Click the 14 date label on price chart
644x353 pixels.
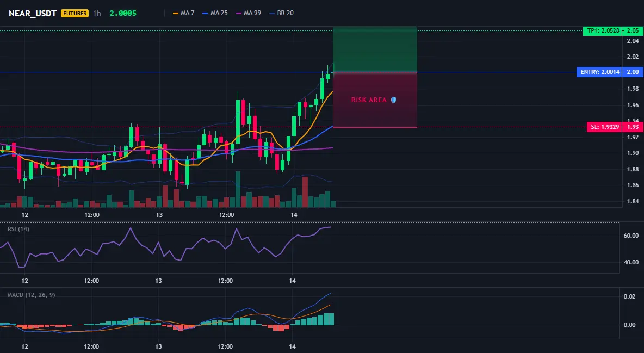[x=294, y=215]
